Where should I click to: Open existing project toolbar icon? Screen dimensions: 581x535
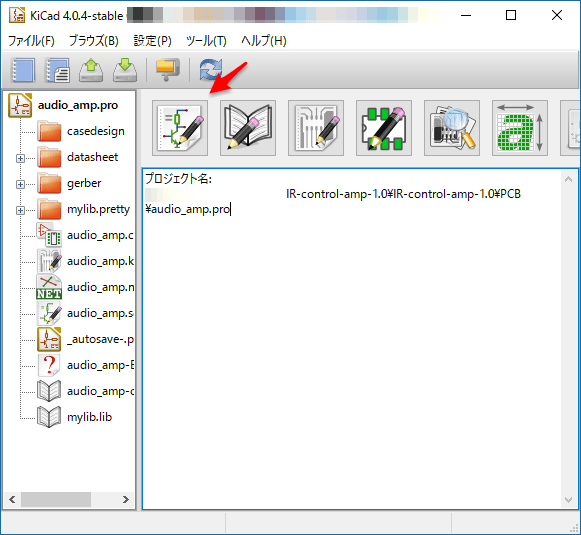91,70
